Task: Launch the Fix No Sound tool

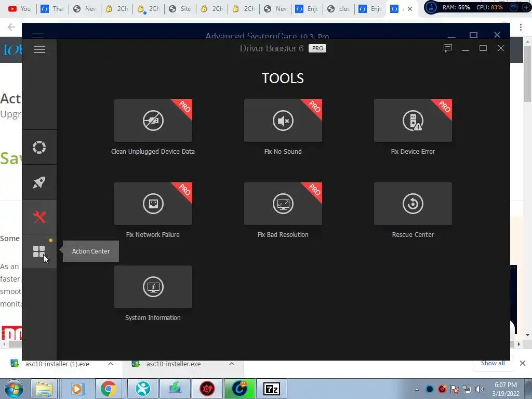Action: pos(283,121)
